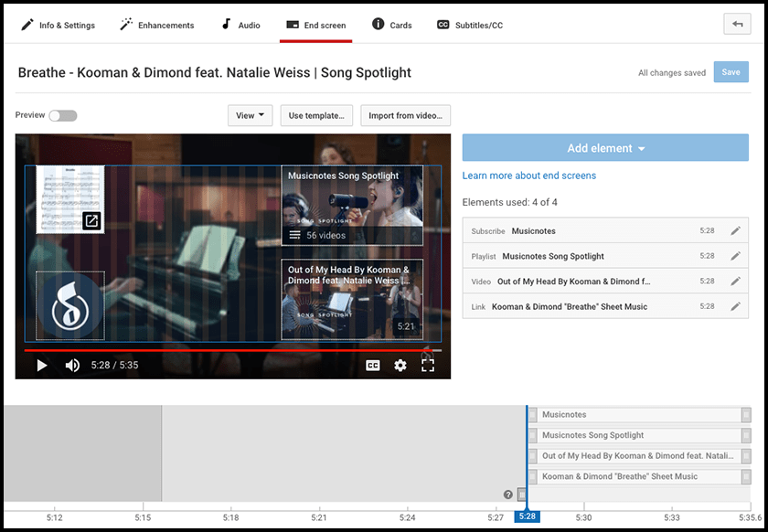Image resolution: width=768 pixels, height=532 pixels.
Task: Click the external link icon on sheet music
Action: tap(91, 221)
